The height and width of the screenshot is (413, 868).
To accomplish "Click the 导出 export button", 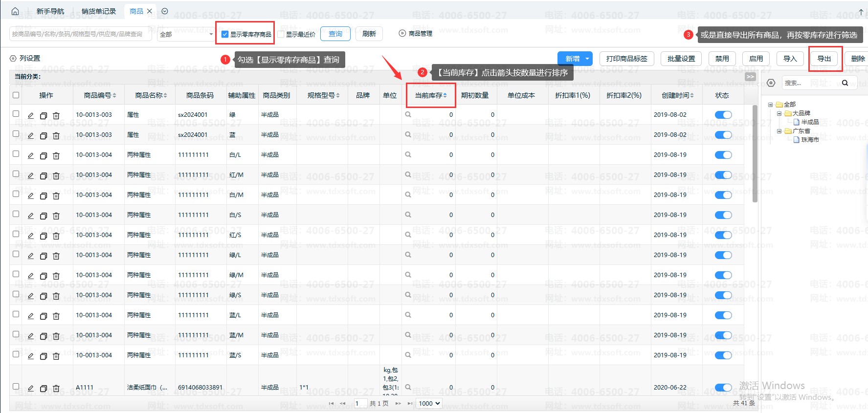I will [824, 59].
